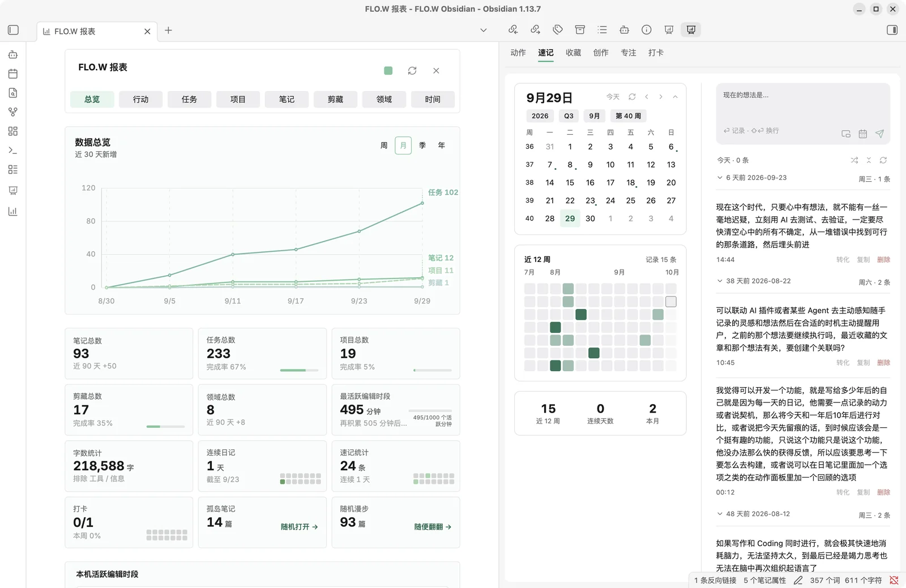Click 随机打开 link in 孤岛笔记 card
Viewport: 906px width, 588px height.
pos(299,527)
